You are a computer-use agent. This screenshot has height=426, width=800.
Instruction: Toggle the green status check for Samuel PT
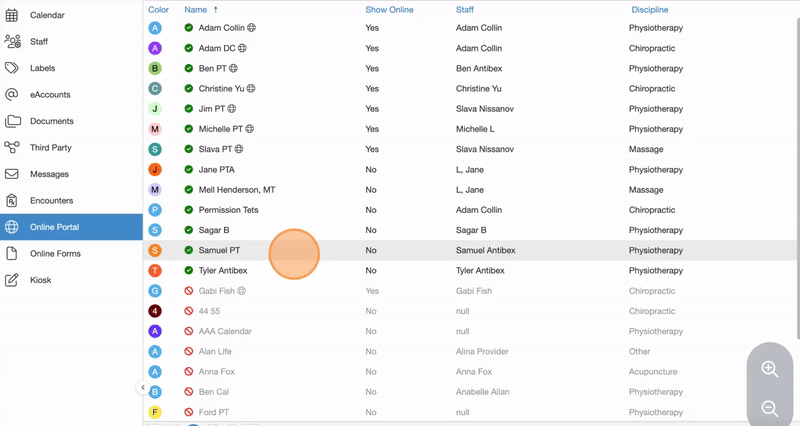pos(189,251)
